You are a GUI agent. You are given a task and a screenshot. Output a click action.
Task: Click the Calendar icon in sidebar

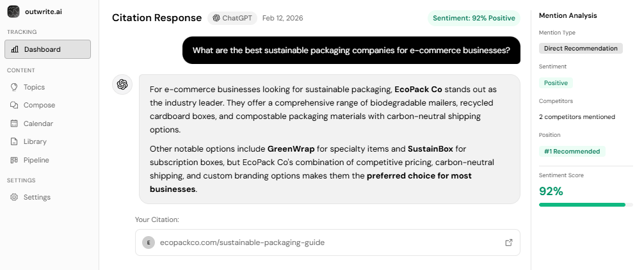pos(15,123)
